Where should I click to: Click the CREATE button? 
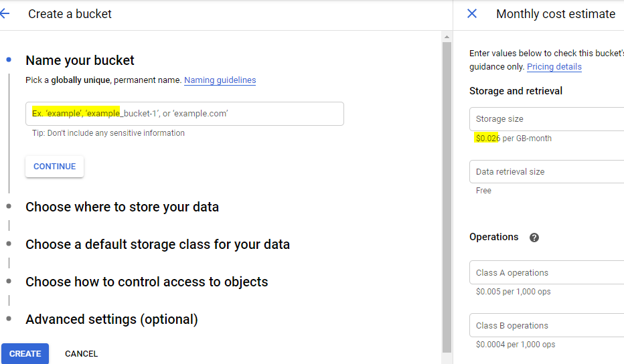(25, 354)
